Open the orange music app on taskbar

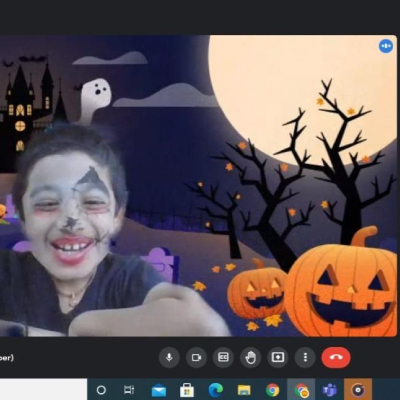tap(358, 390)
